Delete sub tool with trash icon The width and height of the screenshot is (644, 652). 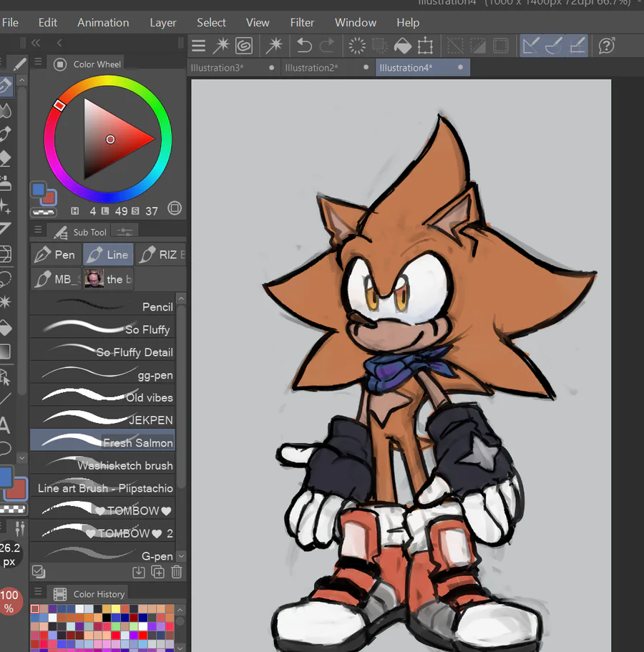tap(177, 572)
